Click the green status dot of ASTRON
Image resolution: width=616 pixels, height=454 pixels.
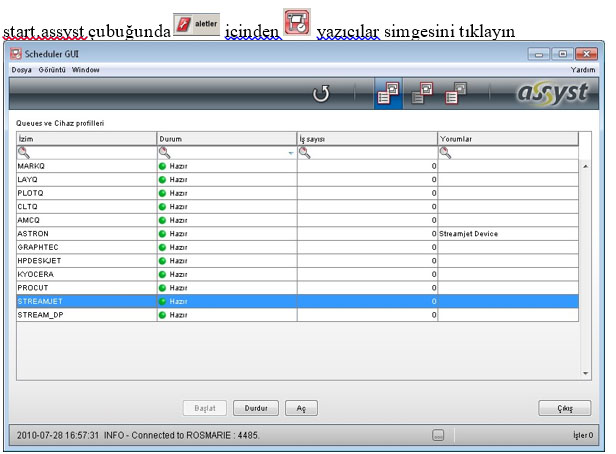(162, 234)
